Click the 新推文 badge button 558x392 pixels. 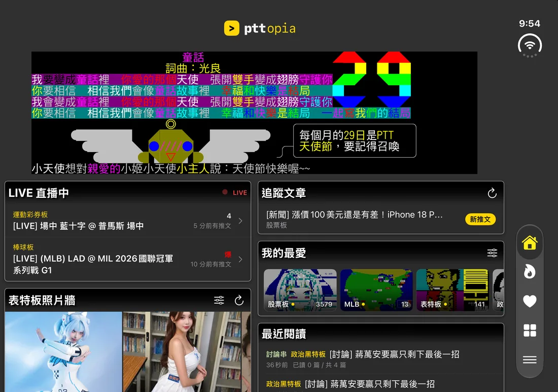coord(480,219)
